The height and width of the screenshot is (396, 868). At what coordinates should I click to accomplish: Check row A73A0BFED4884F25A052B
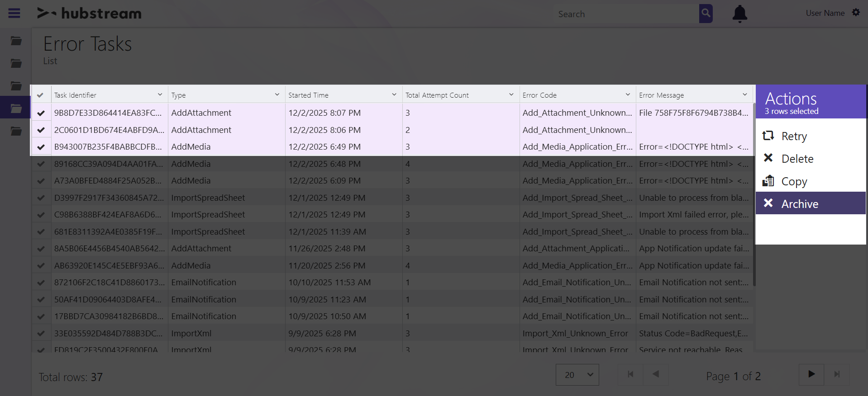[41, 181]
